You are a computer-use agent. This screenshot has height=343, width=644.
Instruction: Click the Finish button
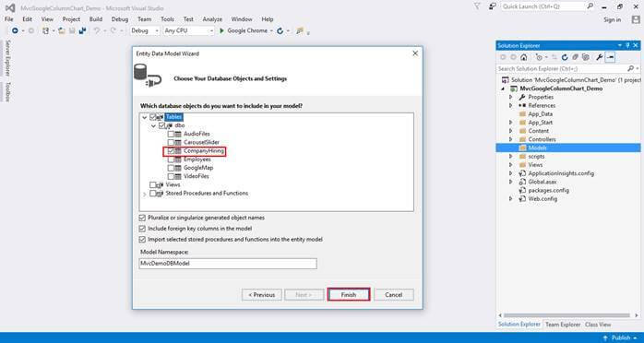click(x=349, y=294)
